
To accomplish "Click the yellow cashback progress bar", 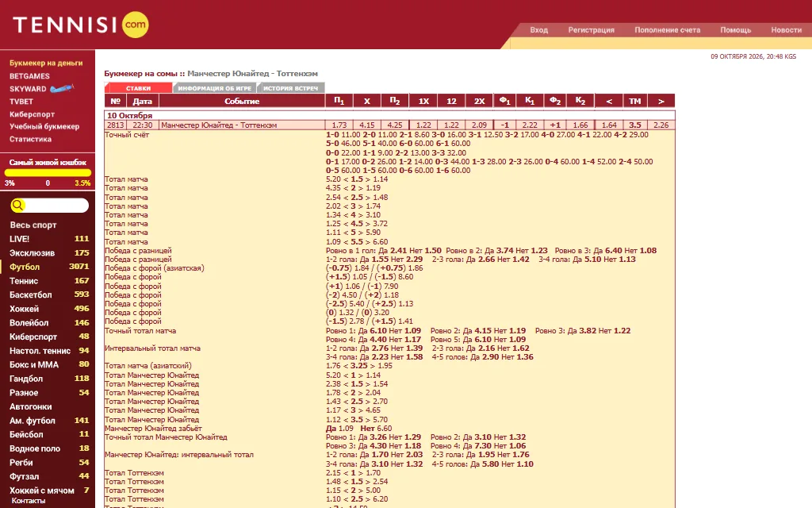I will pyautogui.click(x=48, y=172).
